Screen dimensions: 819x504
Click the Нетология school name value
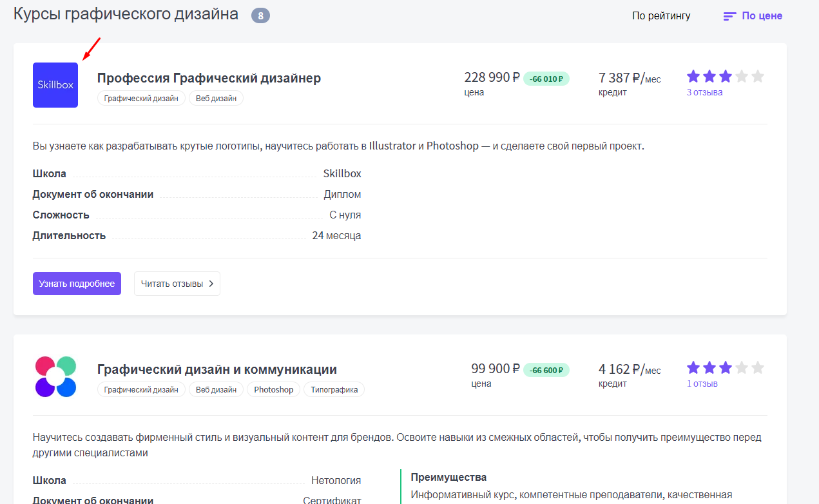point(336,480)
